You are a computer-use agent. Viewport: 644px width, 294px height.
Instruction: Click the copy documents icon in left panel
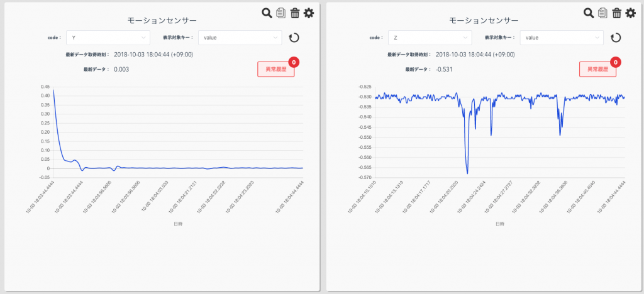pos(280,13)
